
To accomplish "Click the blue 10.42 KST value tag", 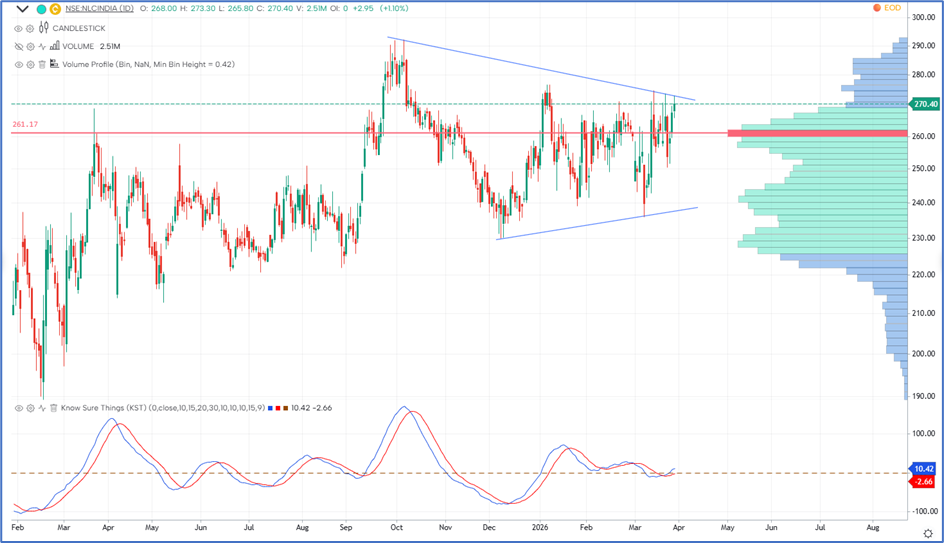I will 923,468.
